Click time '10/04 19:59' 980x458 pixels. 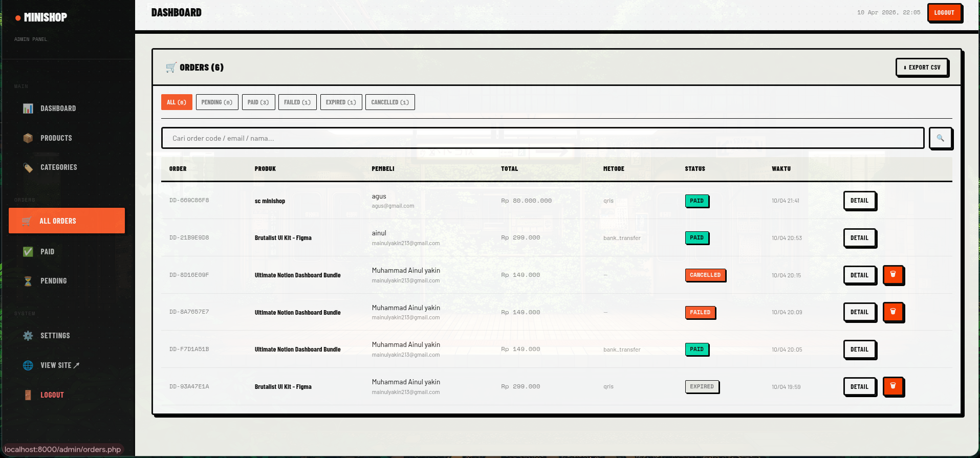point(786,387)
